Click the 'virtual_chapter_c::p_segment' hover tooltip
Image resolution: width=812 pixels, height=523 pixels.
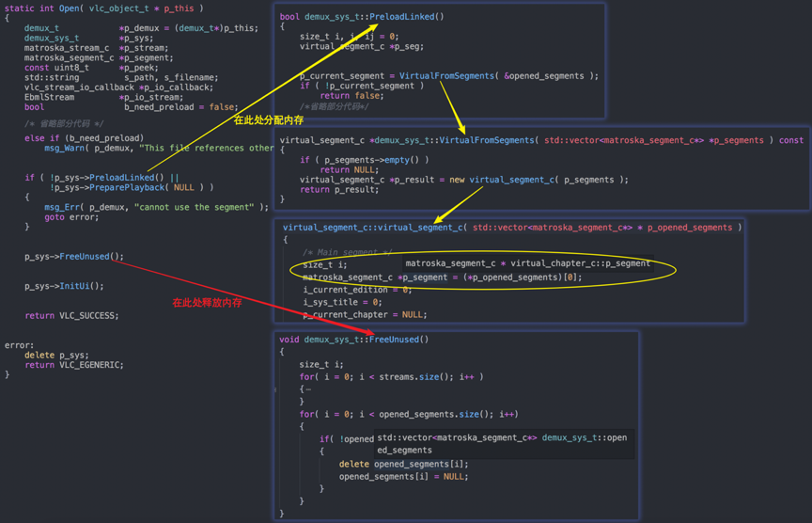[527, 263]
